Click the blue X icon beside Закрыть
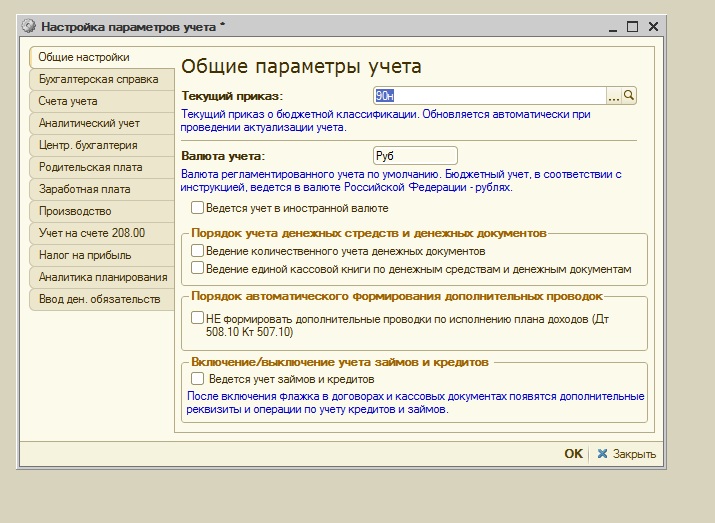Image resolution: width=715 pixels, height=523 pixels. 602,453
